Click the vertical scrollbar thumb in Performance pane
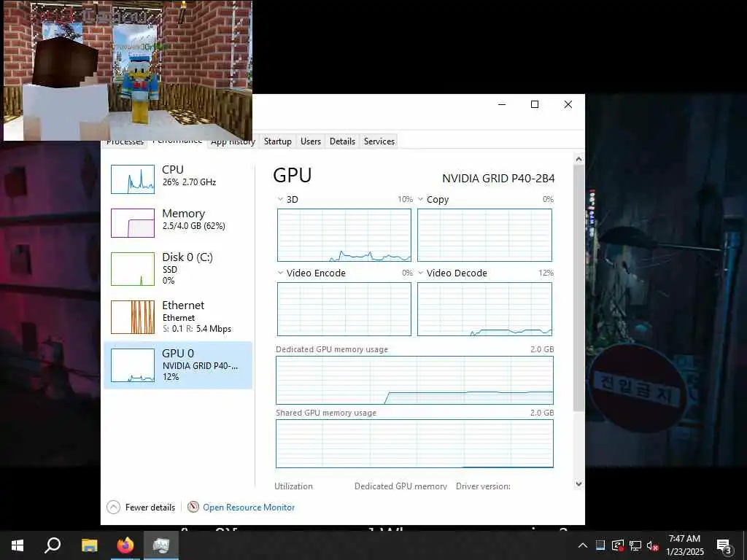The image size is (747, 560). click(x=578, y=288)
